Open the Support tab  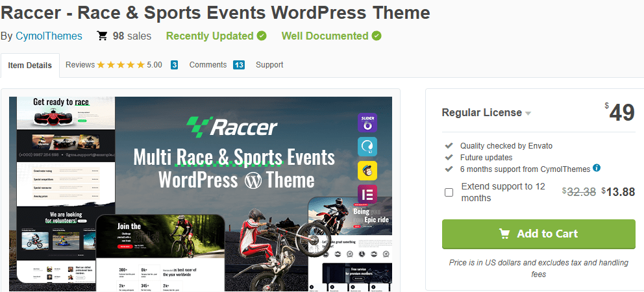[269, 65]
